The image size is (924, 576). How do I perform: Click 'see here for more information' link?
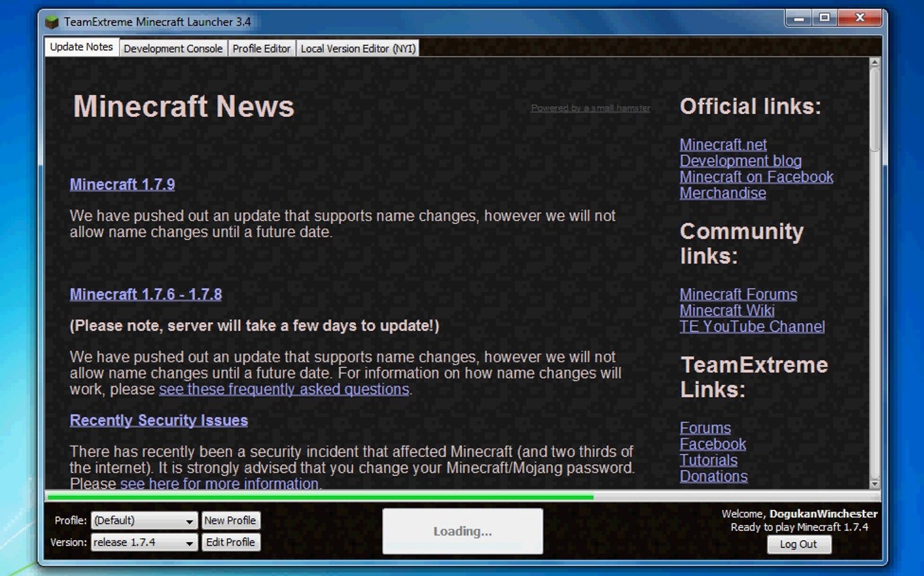tap(219, 484)
